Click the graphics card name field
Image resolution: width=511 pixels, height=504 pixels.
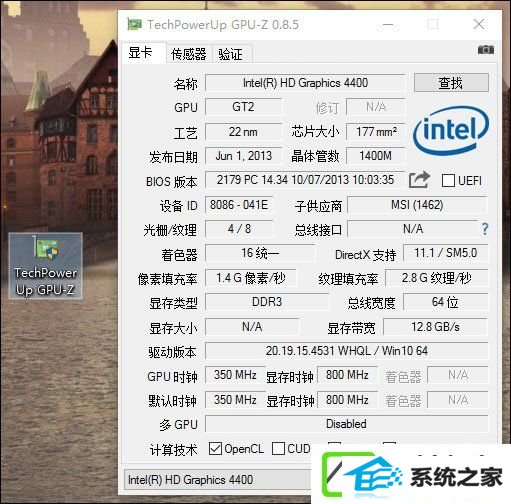pos(305,83)
